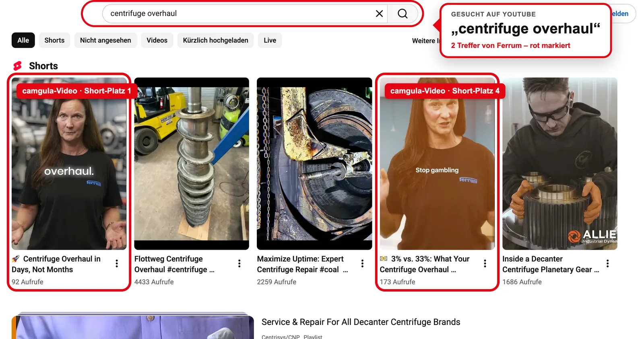Open menu for 3% vs. 33% short
This screenshot has width=644, height=339.
click(x=485, y=263)
